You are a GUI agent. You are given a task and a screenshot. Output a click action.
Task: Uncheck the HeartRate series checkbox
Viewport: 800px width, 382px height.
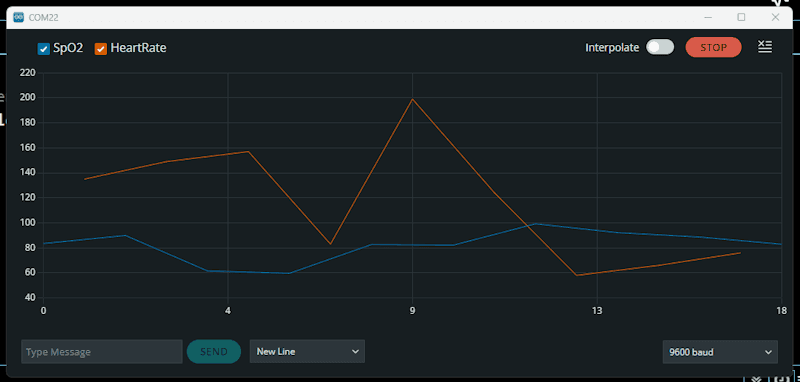coord(101,49)
